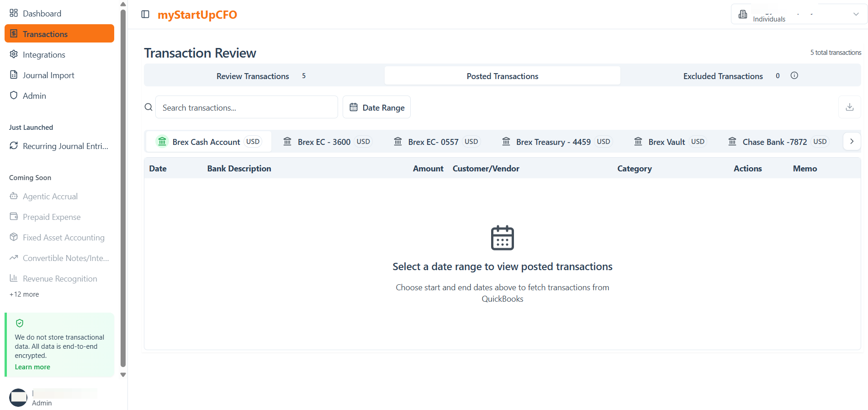The height and width of the screenshot is (410, 868).
Task: Open the company selector dropdown
Action: [x=799, y=14]
